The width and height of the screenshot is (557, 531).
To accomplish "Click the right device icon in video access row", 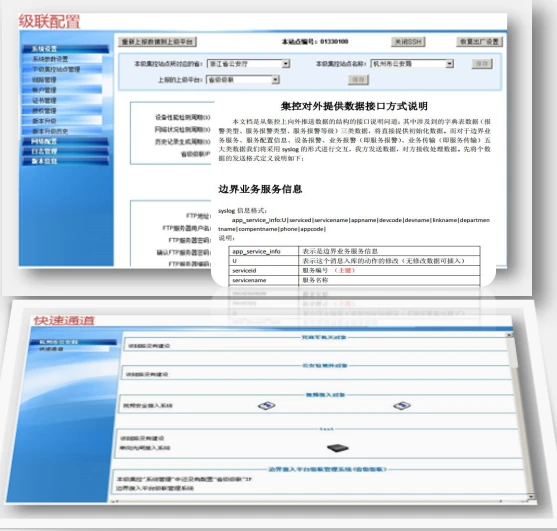I will (x=402, y=405).
